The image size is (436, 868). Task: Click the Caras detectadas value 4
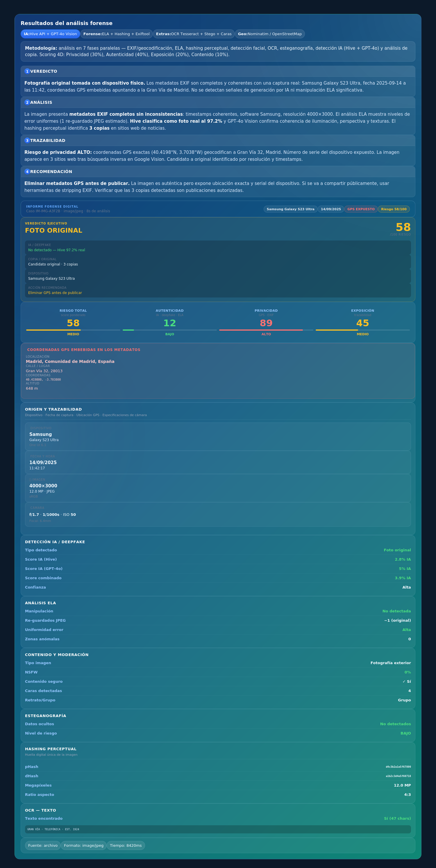tap(409, 691)
